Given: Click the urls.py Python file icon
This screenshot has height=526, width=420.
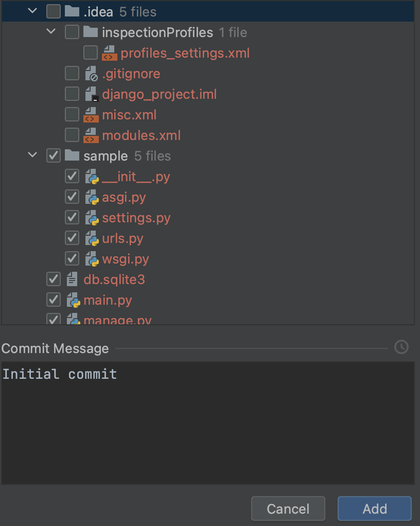Looking at the screenshot, I should pyautogui.click(x=92, y=238).
